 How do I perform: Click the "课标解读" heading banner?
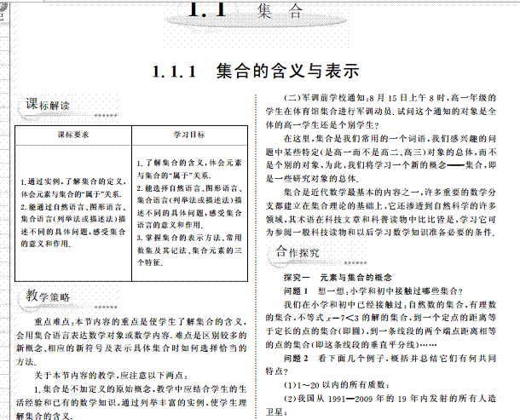pos(54,106)
